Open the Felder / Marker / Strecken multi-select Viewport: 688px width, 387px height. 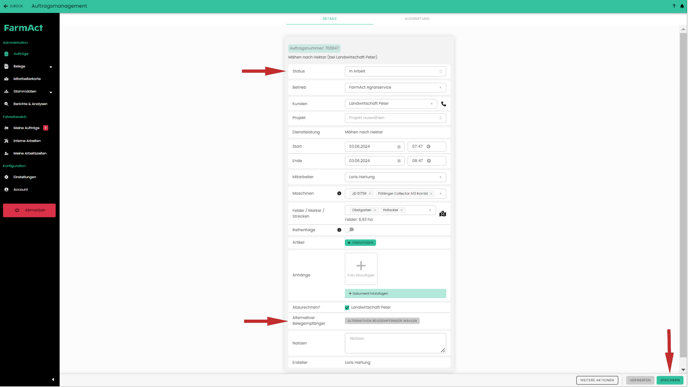click(390, 210)
